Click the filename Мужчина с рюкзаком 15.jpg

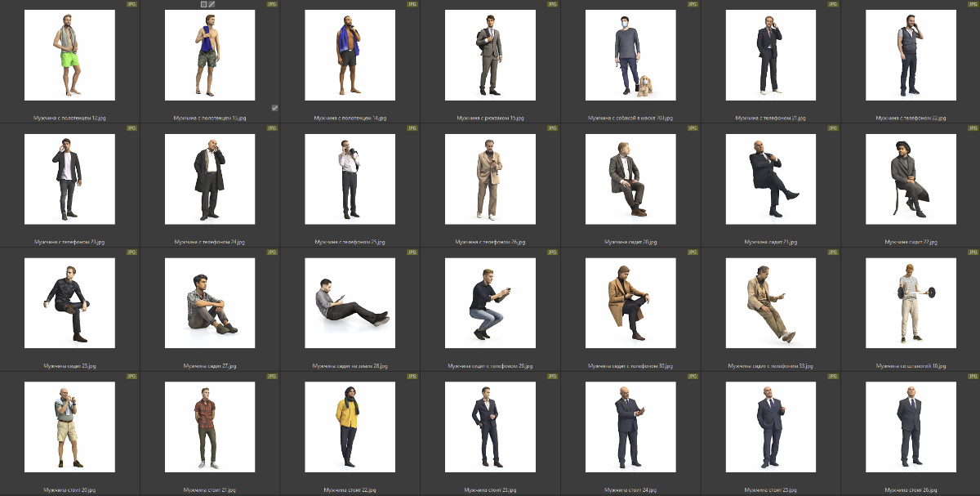coord(490,118)
